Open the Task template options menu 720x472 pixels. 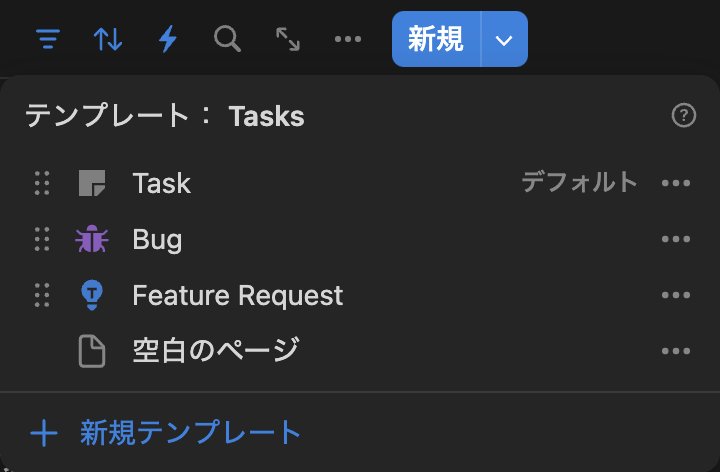676,183
